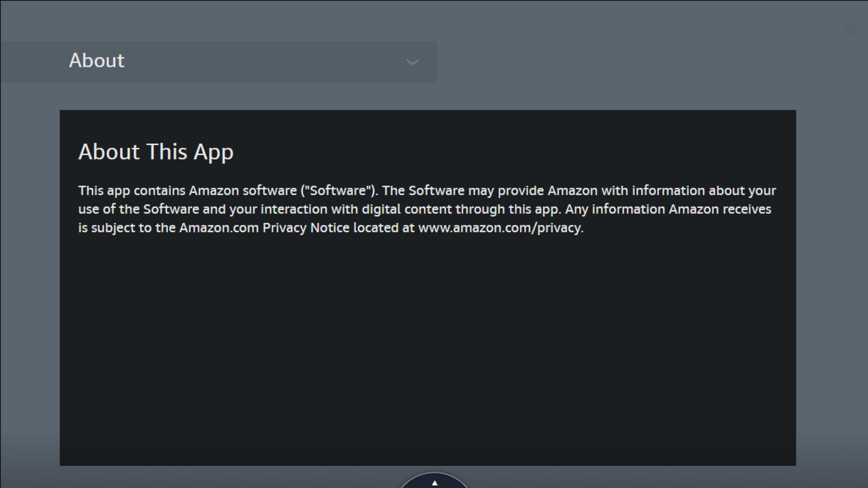Switch to a different settings category via About
This screenshot has width=868, height=488.
pos(219,62)
